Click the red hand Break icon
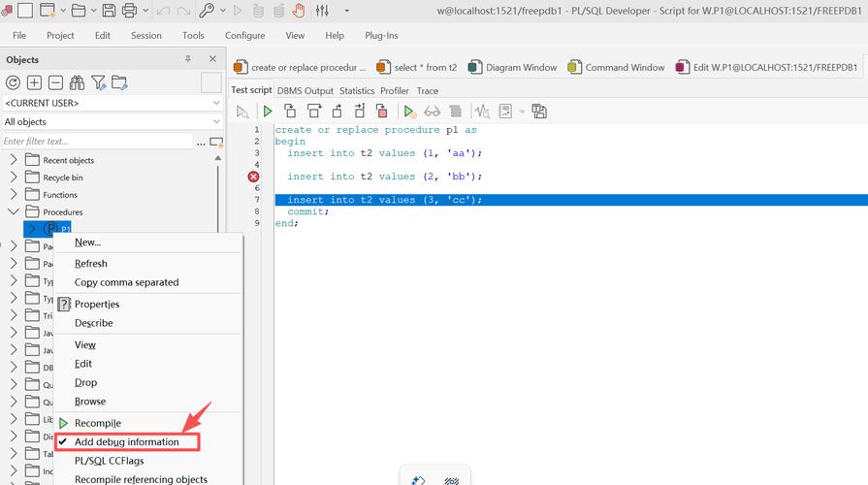The width and height of the screenshot is (868, 485). (x=299, y=11)
